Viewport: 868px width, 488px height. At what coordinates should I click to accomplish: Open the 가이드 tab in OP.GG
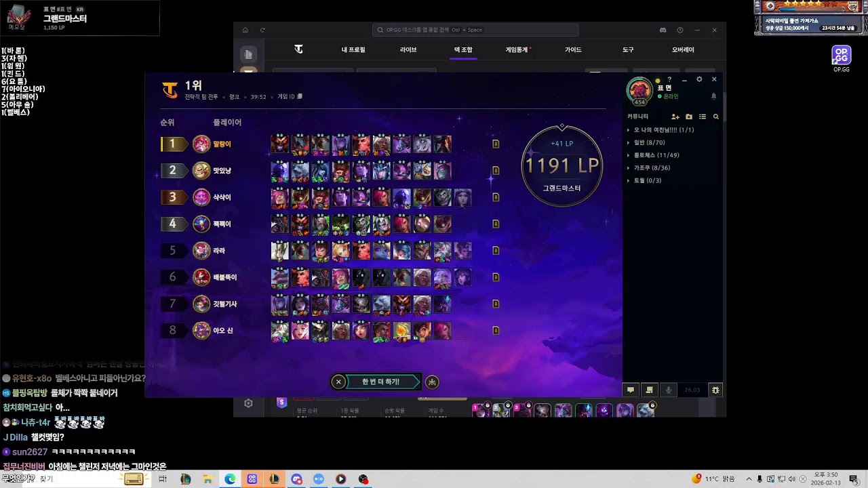[x=573, y=49]
